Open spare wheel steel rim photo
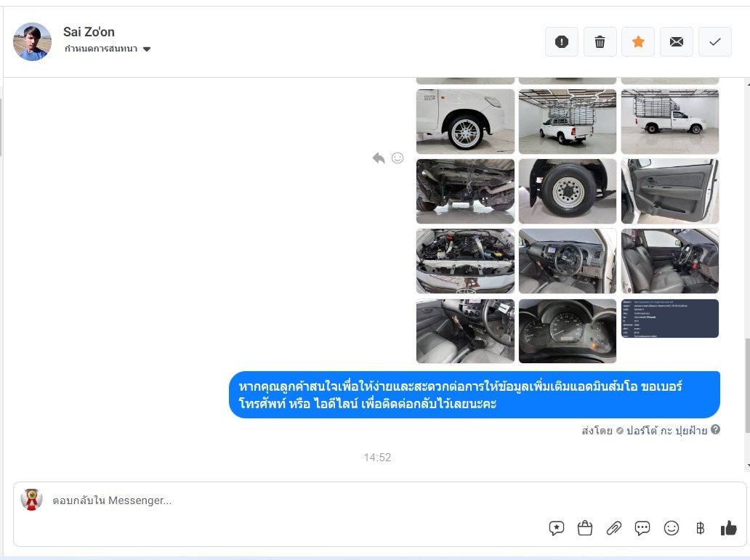This screenshot has height=560, width=750. 568,191
